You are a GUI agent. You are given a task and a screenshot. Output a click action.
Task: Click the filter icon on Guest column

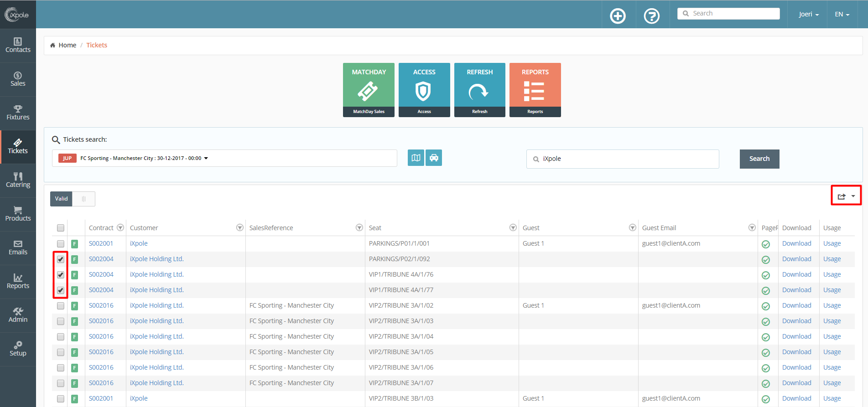click(633, 227)
